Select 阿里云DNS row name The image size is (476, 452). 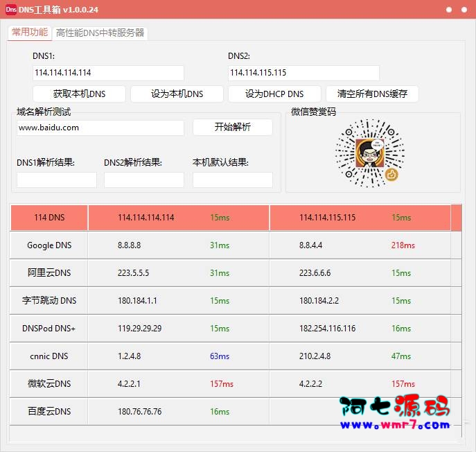coord(49,273)
